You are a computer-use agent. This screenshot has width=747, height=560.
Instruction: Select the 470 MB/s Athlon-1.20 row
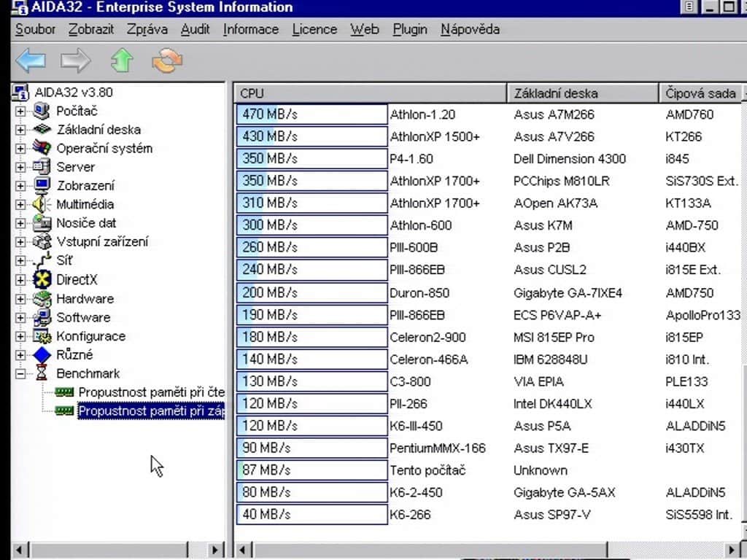488,114
